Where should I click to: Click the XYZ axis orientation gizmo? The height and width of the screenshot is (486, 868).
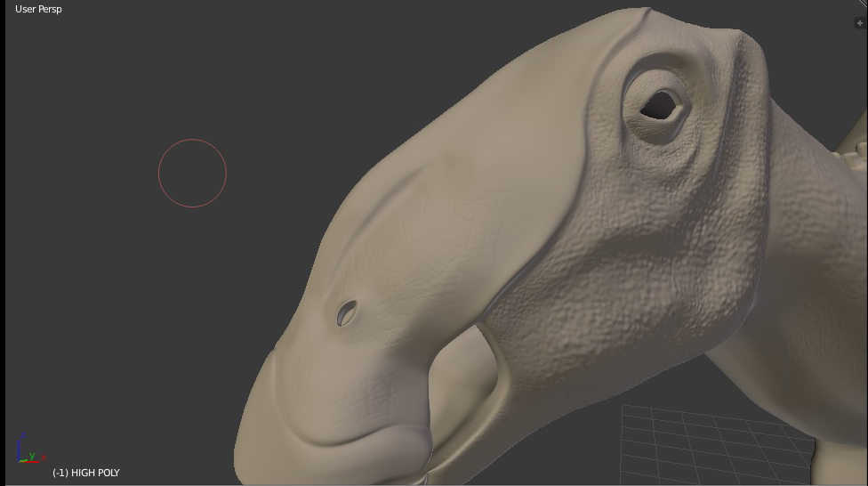(x=29, y=450)
